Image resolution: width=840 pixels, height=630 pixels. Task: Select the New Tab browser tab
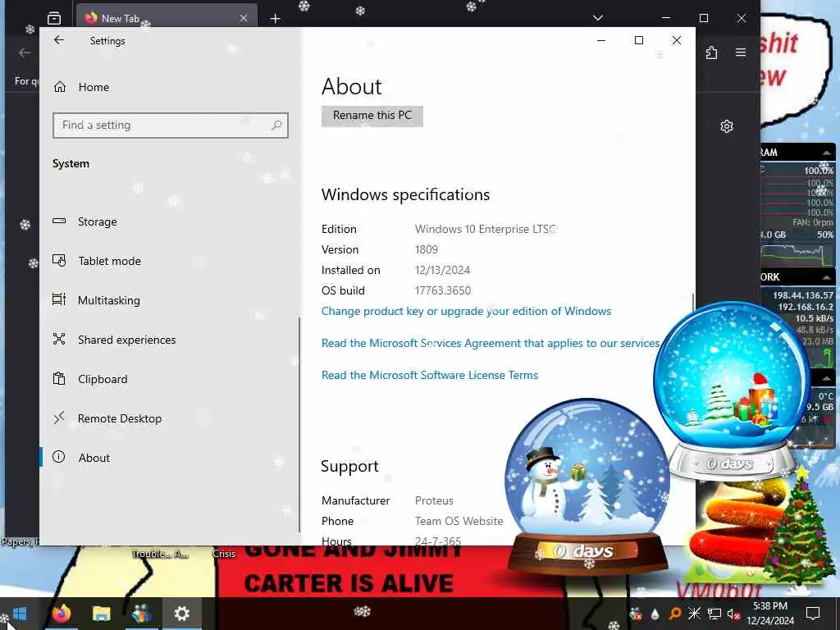[x=167, y=18]
